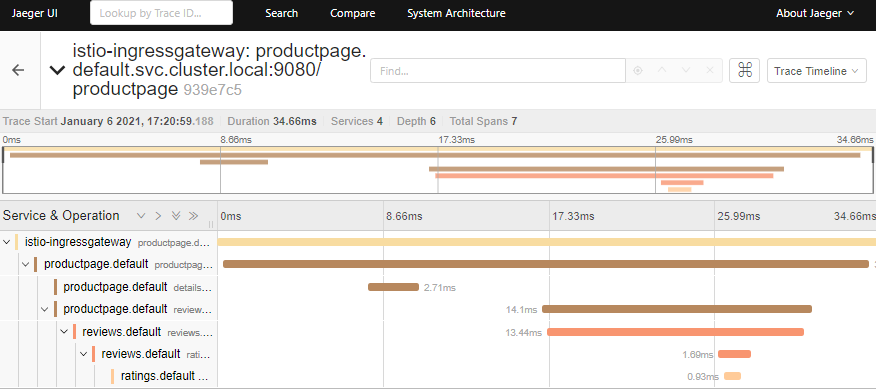Collapse productpage.default reviews span
The height and width of the screenshot is (391, 876).
pos(45,308)
